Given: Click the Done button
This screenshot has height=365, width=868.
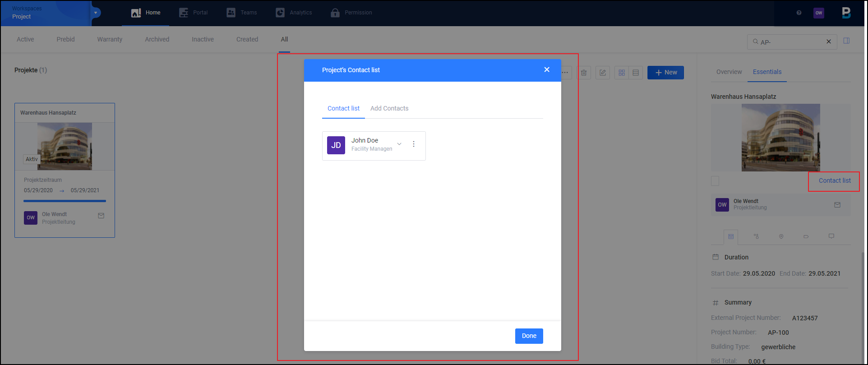Looking at the screenshot, I should pos(529,336).
